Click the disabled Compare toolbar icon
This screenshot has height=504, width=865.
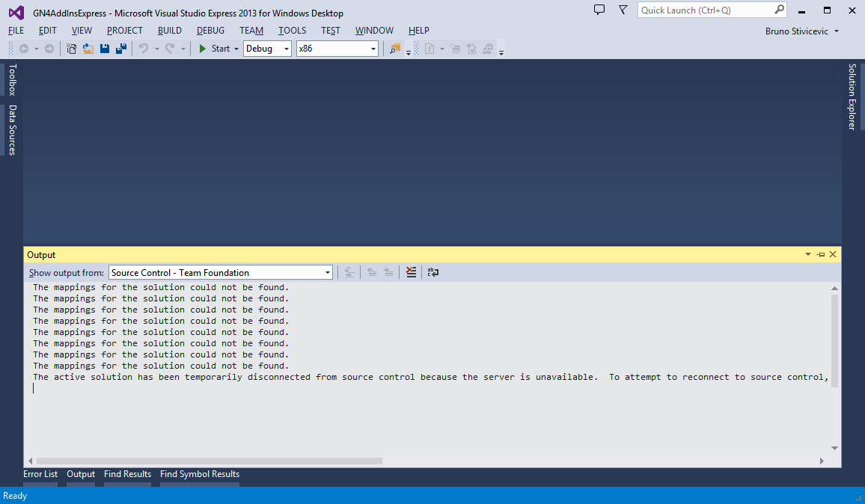[456, 49]
